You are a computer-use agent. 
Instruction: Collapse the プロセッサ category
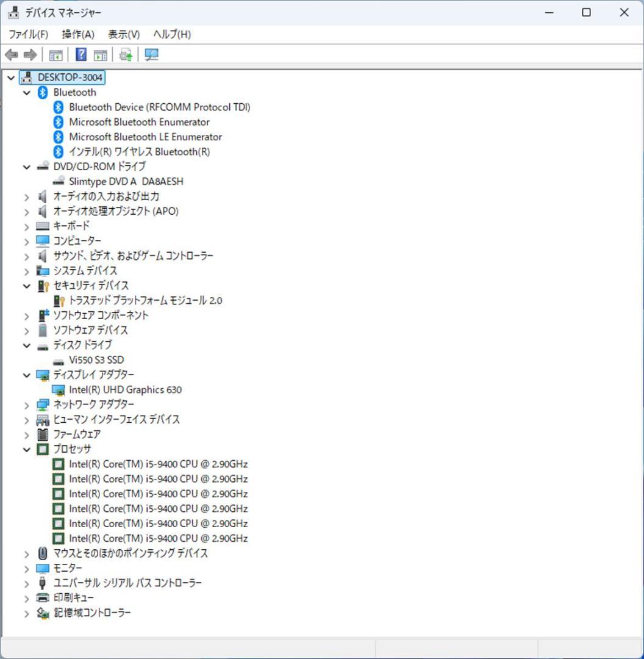(x=27, y=450)
